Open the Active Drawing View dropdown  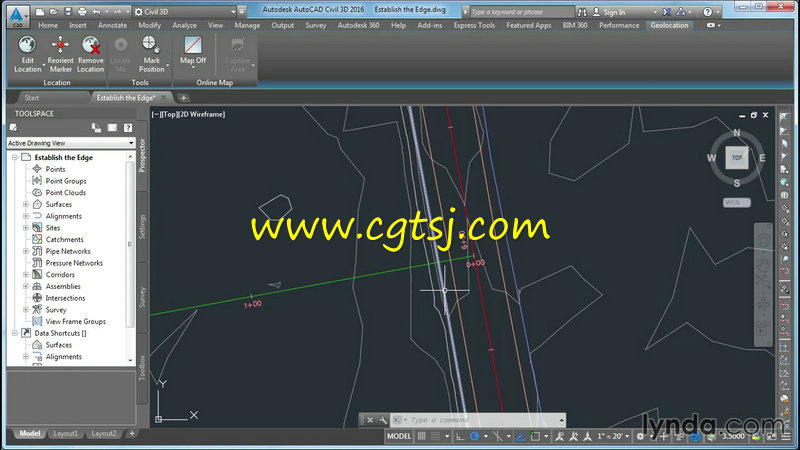coord(71,143)
